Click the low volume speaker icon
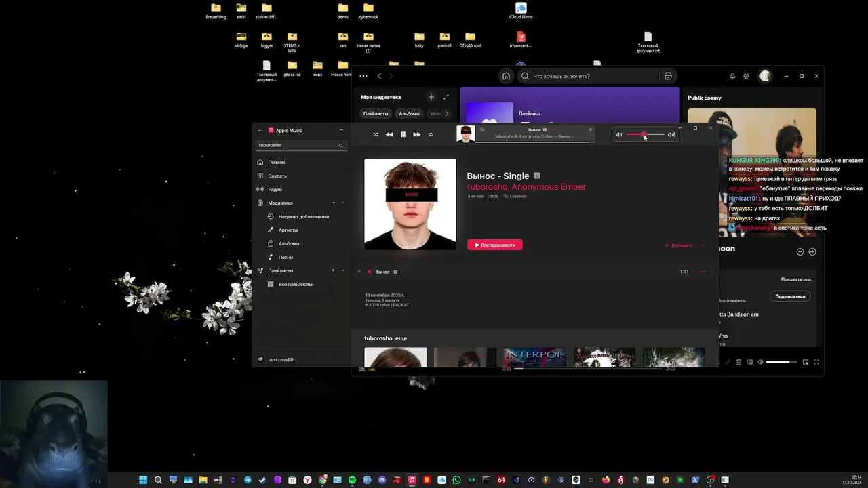Viewport: 868px width, 488px height. tap(618, 135)
